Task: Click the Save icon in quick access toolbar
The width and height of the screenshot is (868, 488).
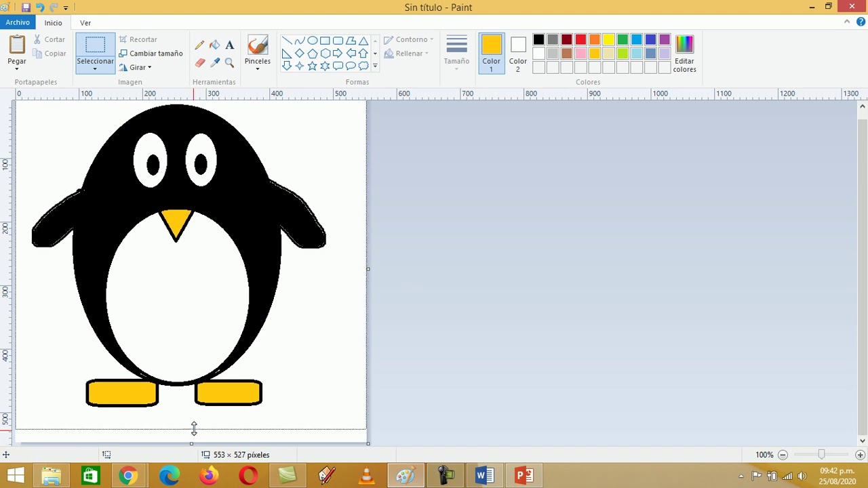Action: [x=26, y=7]
